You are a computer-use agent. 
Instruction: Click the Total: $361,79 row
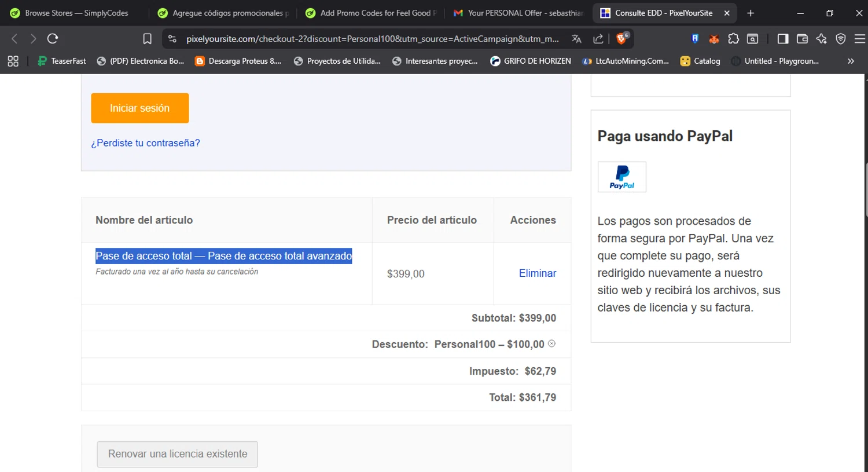pyautogui.click(x=326, y=398)
